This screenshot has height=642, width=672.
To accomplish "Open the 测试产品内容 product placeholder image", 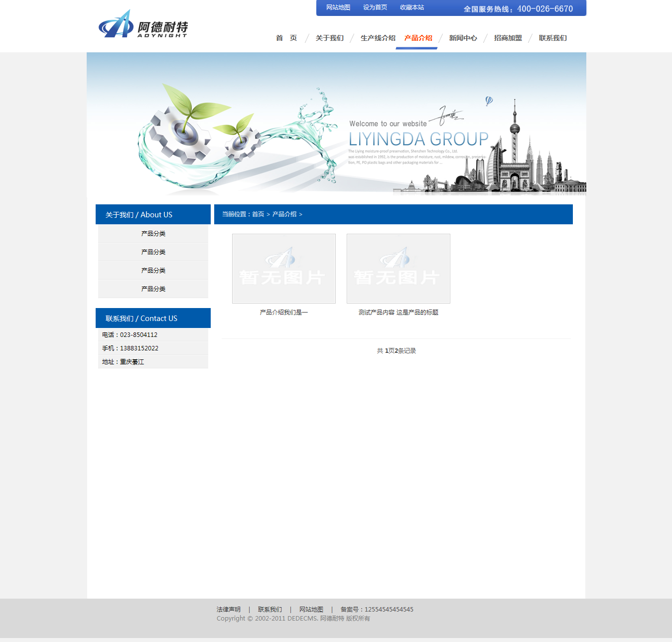I will click(x=399, y=269).
